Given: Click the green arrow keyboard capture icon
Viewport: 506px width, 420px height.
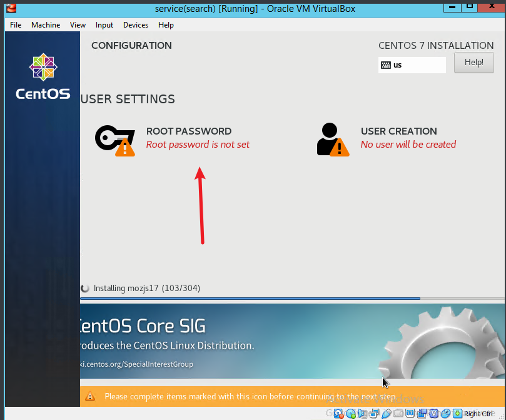Looking at the screenshot, I should pyautogui.click(x=457, y=414).
